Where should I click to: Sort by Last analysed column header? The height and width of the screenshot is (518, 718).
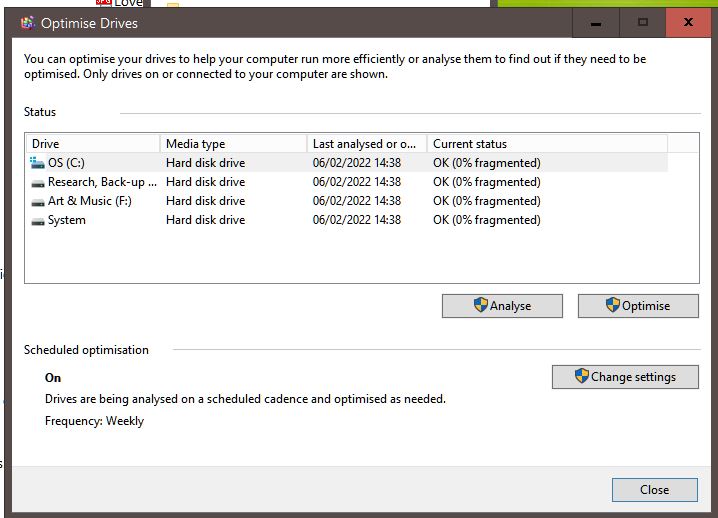[365, 144]
